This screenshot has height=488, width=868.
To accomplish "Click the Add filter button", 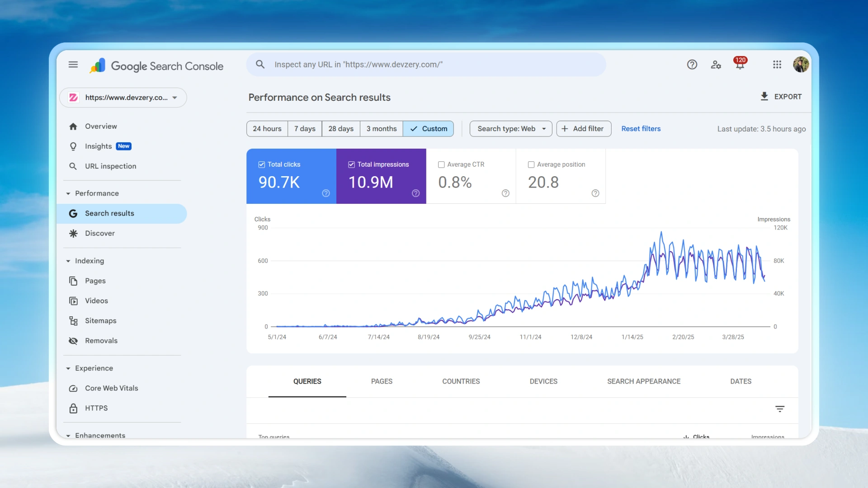I will coord(584,129).
